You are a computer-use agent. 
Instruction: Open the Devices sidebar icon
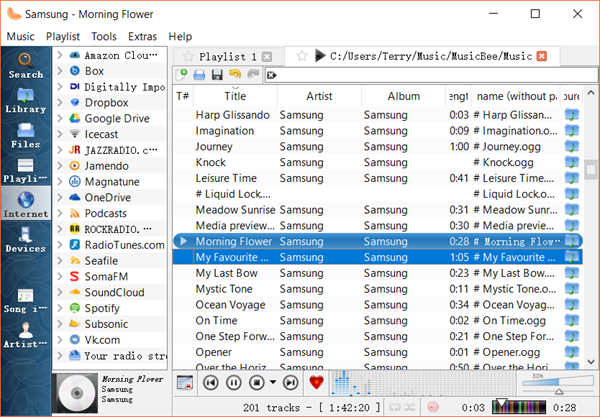tap(25, 238)
